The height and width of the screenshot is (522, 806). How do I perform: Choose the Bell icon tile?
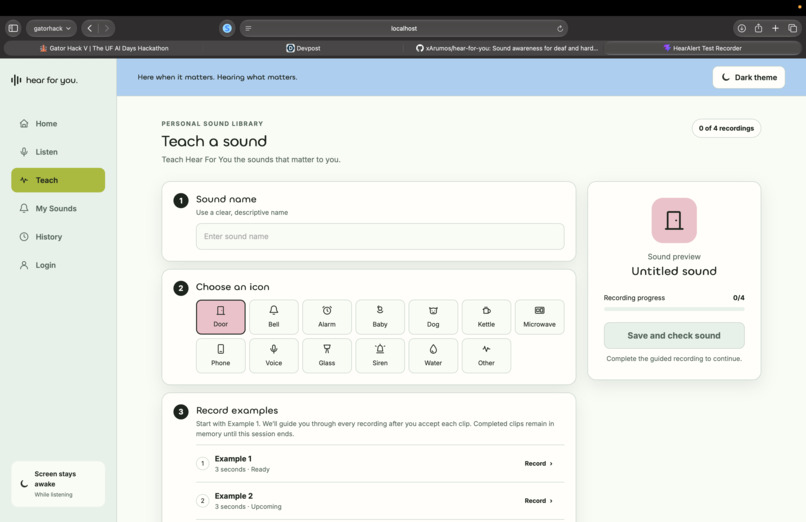273,317
